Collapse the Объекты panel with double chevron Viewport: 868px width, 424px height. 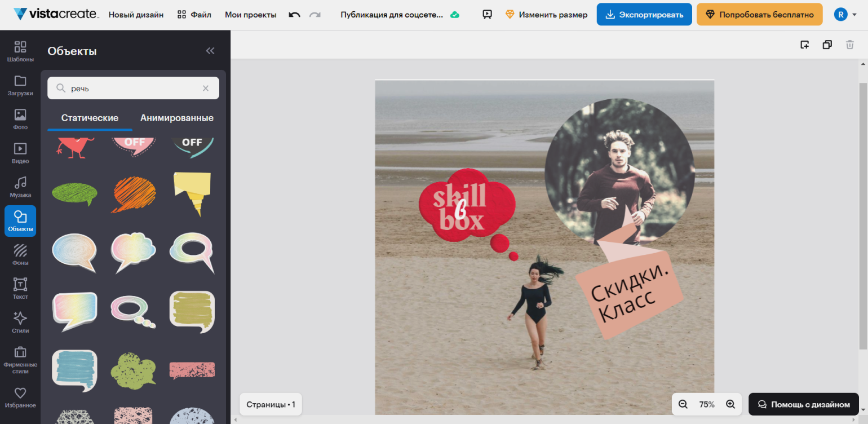point(210,51)
